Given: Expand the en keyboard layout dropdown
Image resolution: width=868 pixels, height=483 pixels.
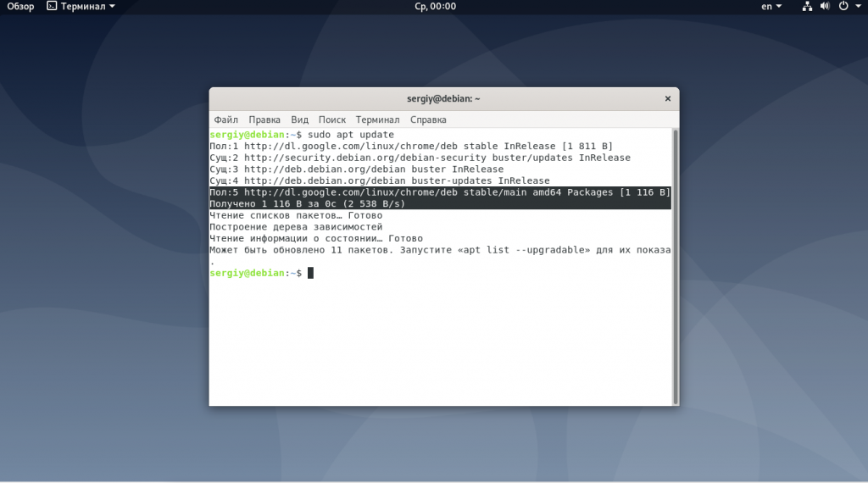Looking at the screenshot, I should [x=781, y=7].
